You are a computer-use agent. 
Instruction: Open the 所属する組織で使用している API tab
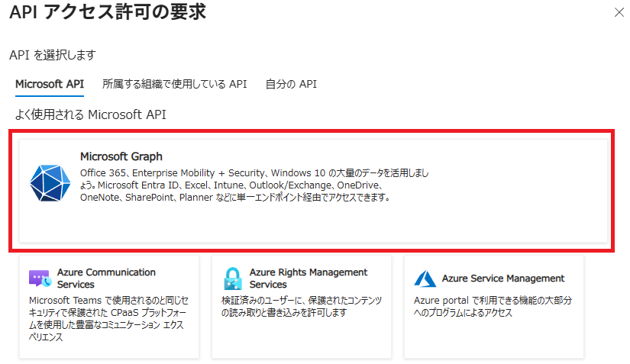[174, 84]
